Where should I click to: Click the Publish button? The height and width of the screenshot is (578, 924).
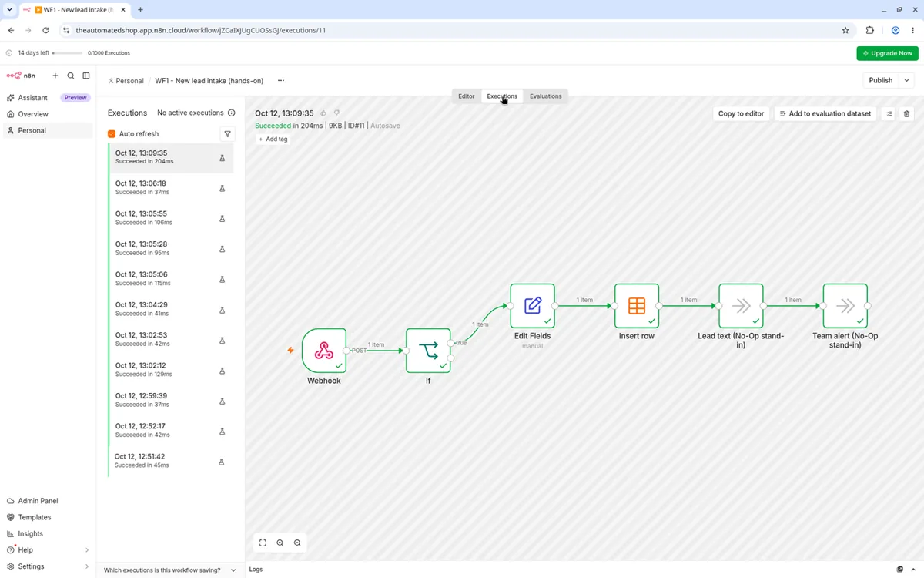(x=881, y=80)
